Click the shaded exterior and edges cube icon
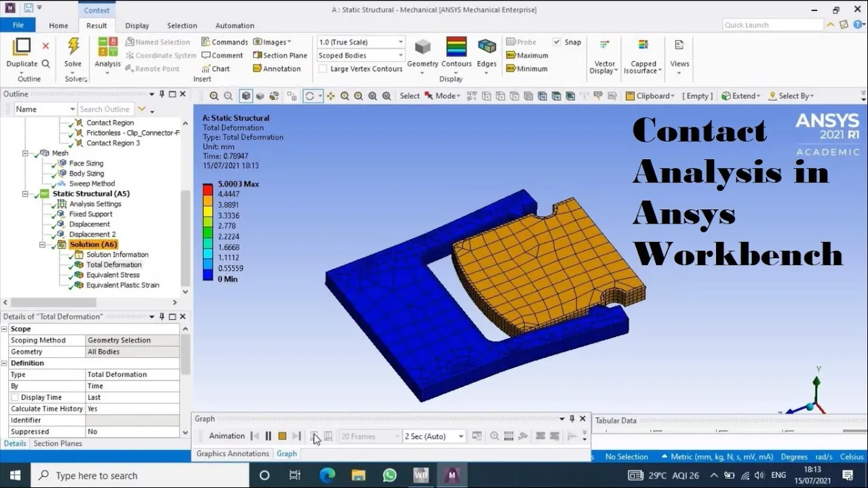This screenshot has width=868, height=488. (x=246, y=96)
